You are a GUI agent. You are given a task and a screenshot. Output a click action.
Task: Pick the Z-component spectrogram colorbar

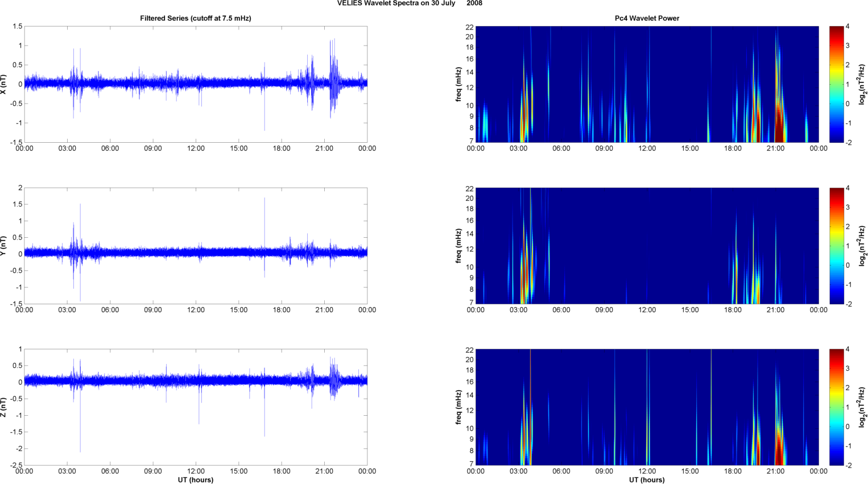(x=836, y=407)
